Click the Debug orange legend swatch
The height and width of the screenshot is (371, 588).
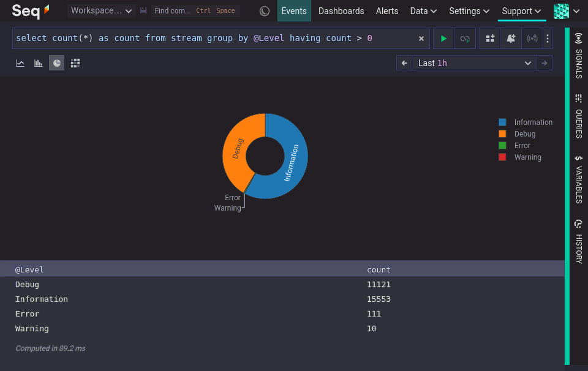[x=502, y=134]
